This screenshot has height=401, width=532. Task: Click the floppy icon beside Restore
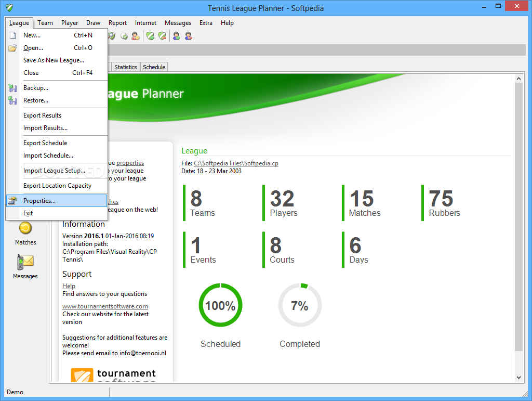coord(12,100)
